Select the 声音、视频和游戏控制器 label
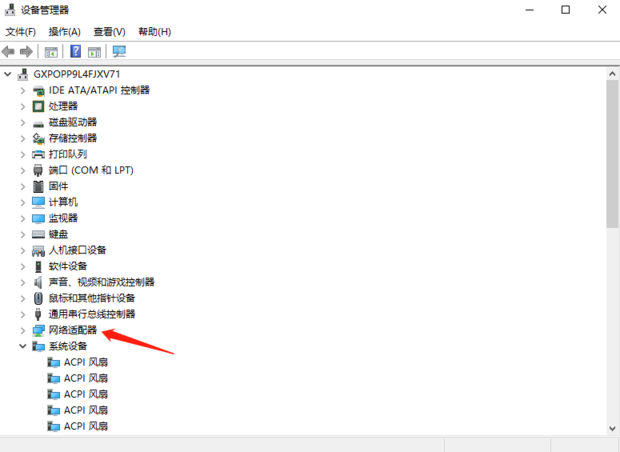The width and height of the screenshot is (620, 452). click(102, 282)
